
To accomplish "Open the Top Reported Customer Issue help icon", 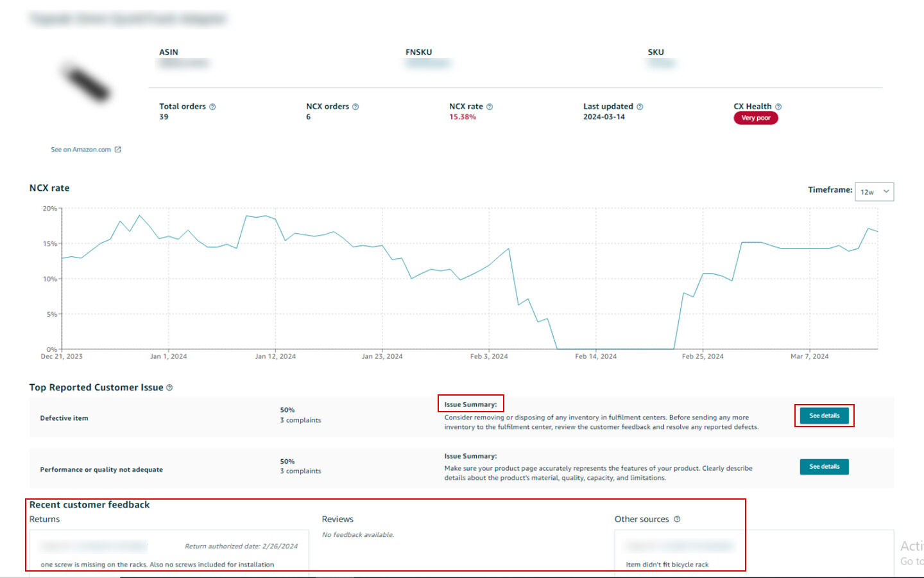I will 169,387.
